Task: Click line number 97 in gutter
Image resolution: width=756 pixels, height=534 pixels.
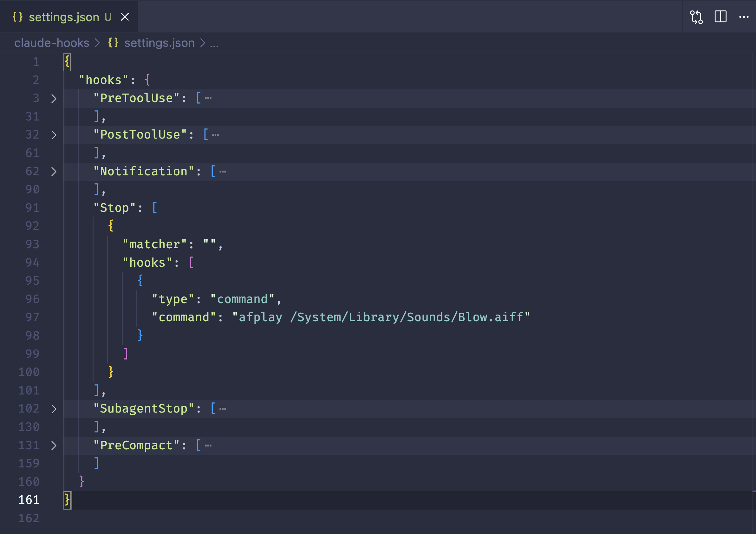Action: (x=32, y=317)
